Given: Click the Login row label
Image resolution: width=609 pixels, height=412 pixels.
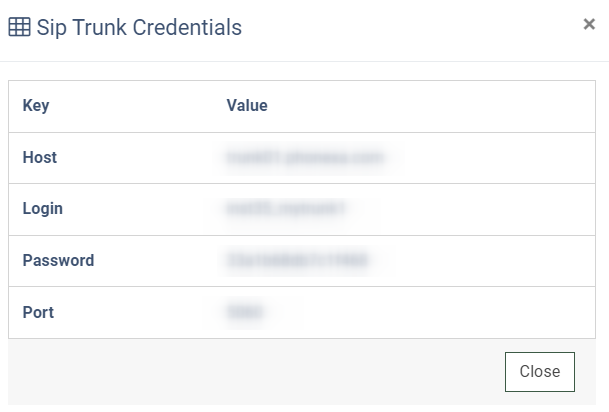Looking at the screenshot, I should pyautogui.click(x=43, y=209).
